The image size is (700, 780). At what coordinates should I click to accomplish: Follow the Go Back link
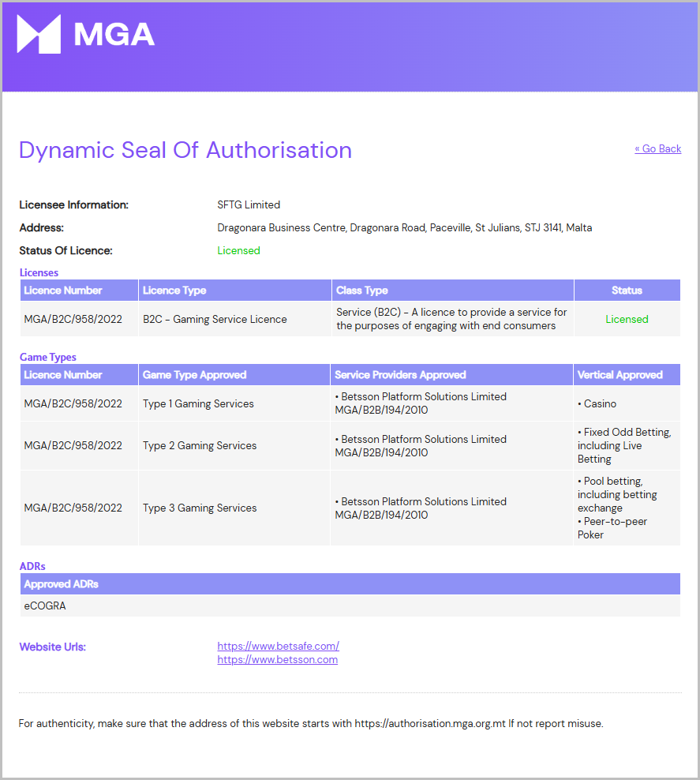click(657, 148)
